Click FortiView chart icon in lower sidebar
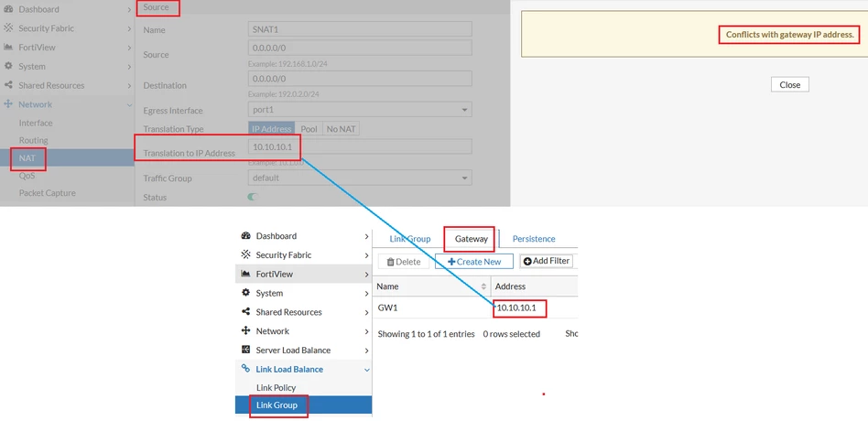Viewport: 868px width, 421px height. pyautogui.click(x=246, y=274)
